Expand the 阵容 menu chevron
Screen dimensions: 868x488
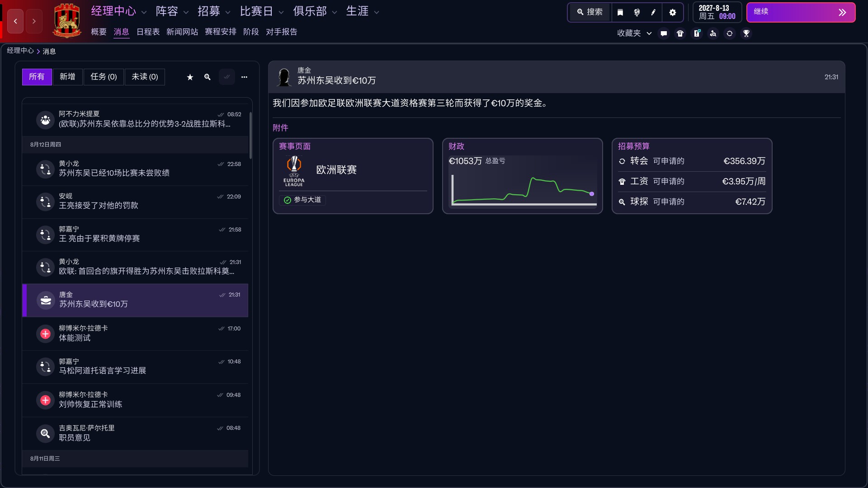point(186,13)
